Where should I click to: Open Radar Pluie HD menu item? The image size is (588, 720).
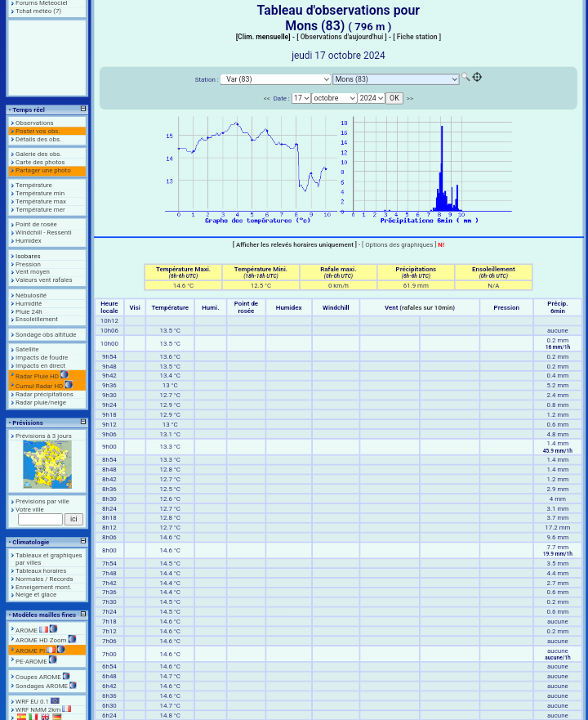point(37,376)
